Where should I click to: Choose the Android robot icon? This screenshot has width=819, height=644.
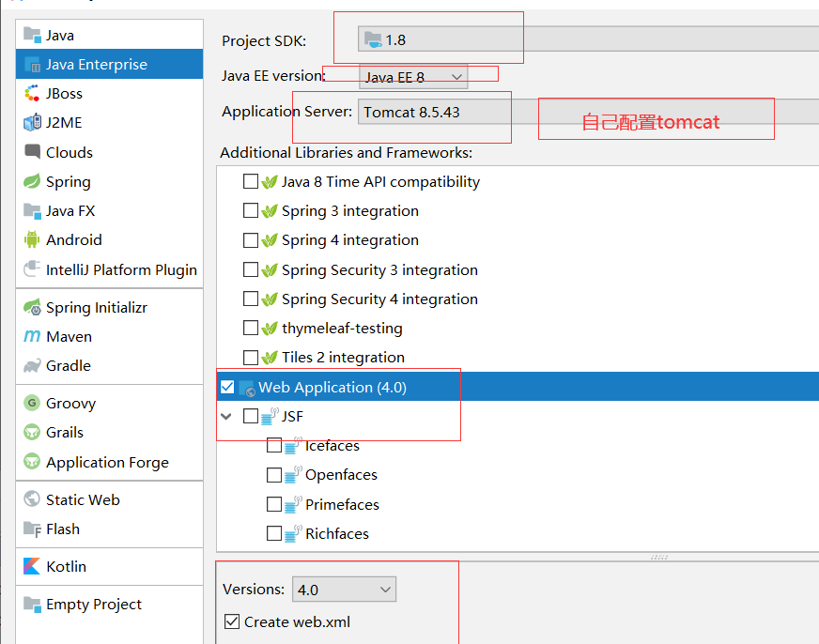pyautogui.click(x=32, y=239)
